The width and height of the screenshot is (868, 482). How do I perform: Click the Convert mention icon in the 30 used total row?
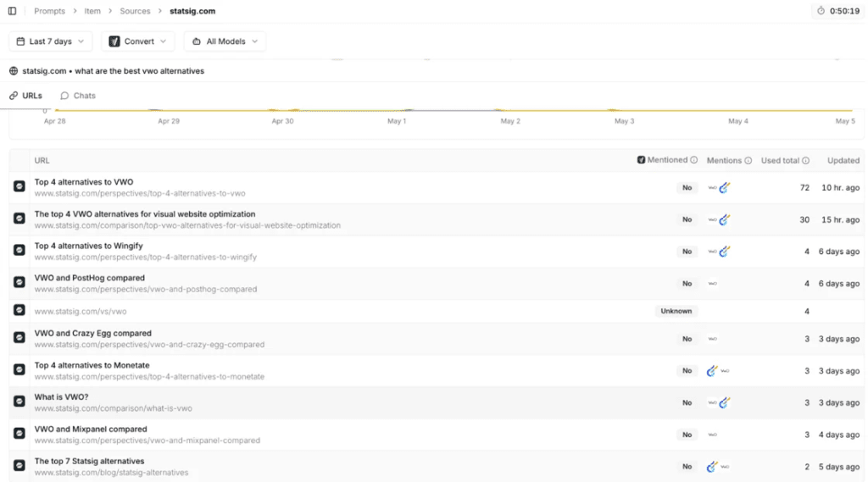(725, 219)
